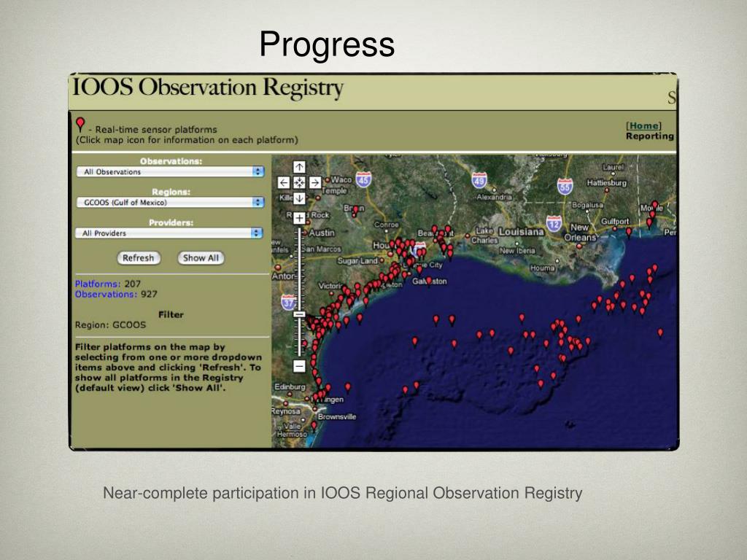Open the All Providers dropdown
This screenshot has height=560, width=747.
pos(169,233)
